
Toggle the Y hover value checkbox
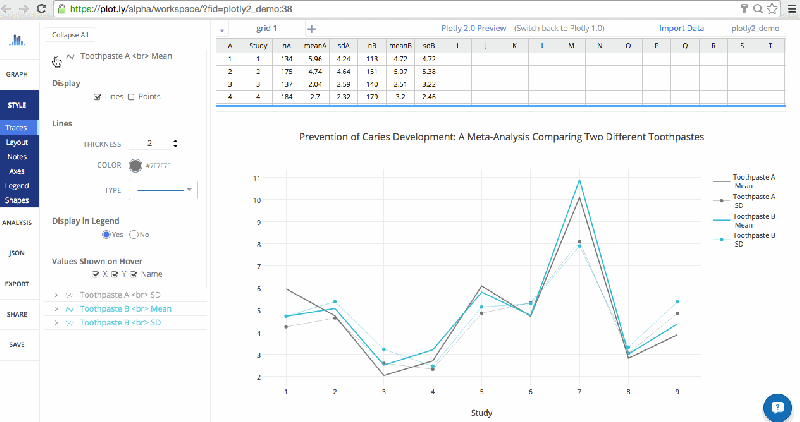point(115,274)
